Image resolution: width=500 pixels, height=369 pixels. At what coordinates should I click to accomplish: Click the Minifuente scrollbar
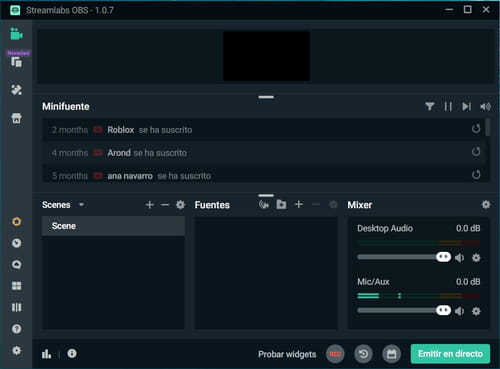point(488,127)
